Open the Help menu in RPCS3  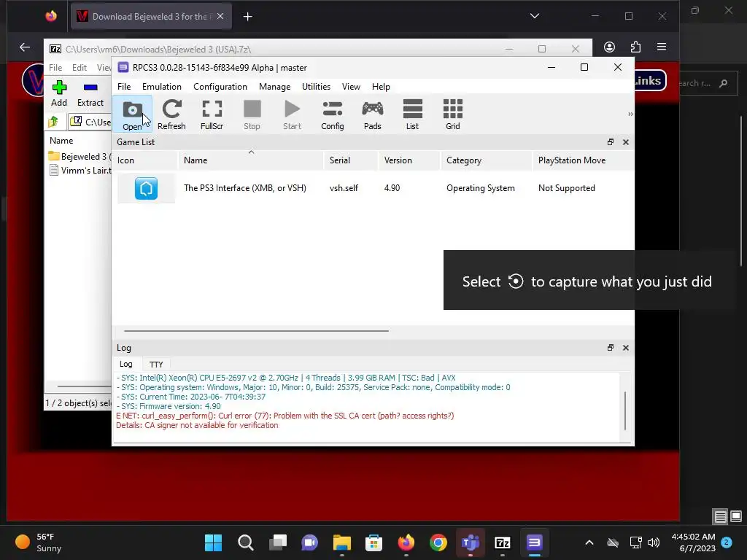(381, 87)
